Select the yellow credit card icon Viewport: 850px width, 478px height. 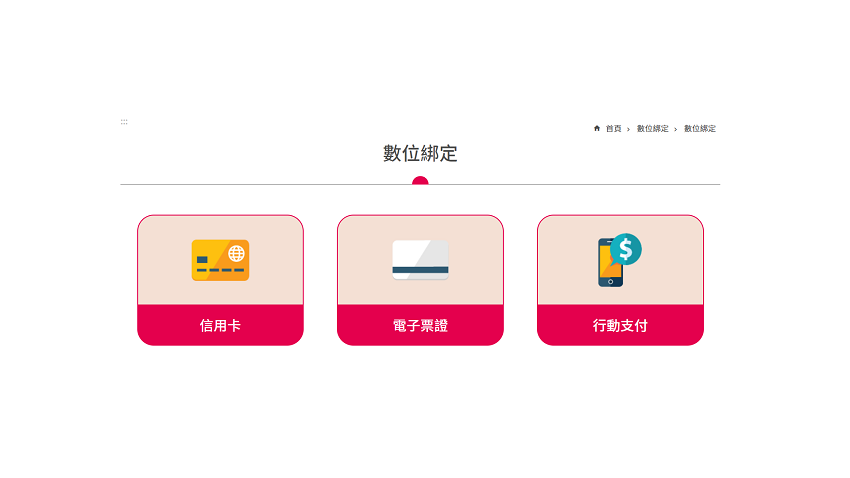(x=220, y=260)
